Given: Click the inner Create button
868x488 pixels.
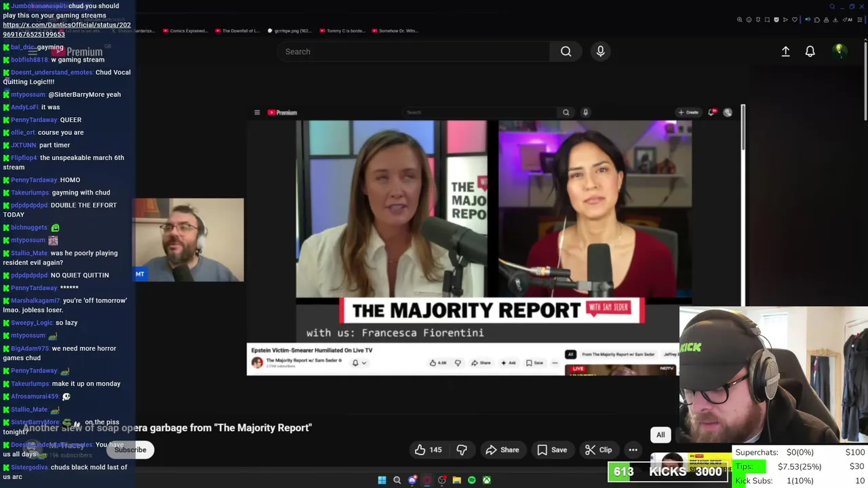Looking at the screenshot, I should click(x=688, y=113).
